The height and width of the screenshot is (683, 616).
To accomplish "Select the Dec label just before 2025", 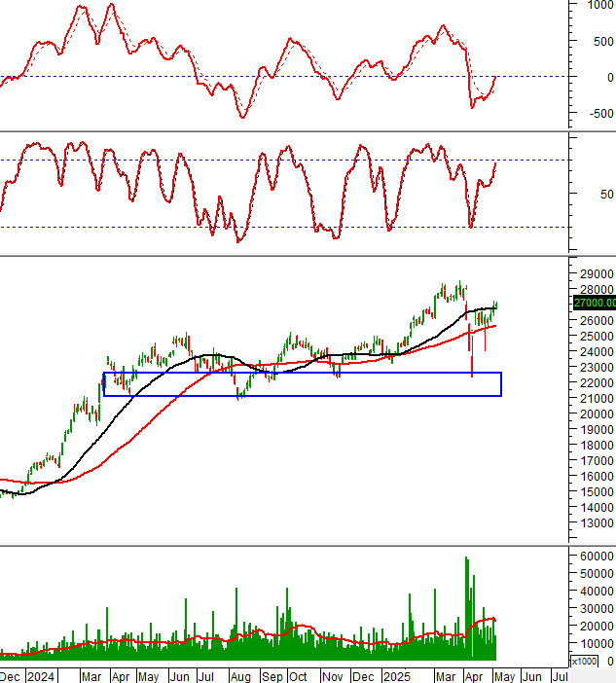I will 363,676.
